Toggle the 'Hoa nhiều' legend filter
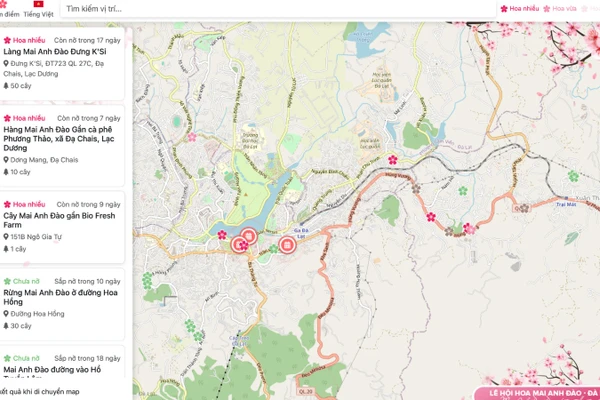The height and width of the screenshot is (400, 600). (519, 8)
